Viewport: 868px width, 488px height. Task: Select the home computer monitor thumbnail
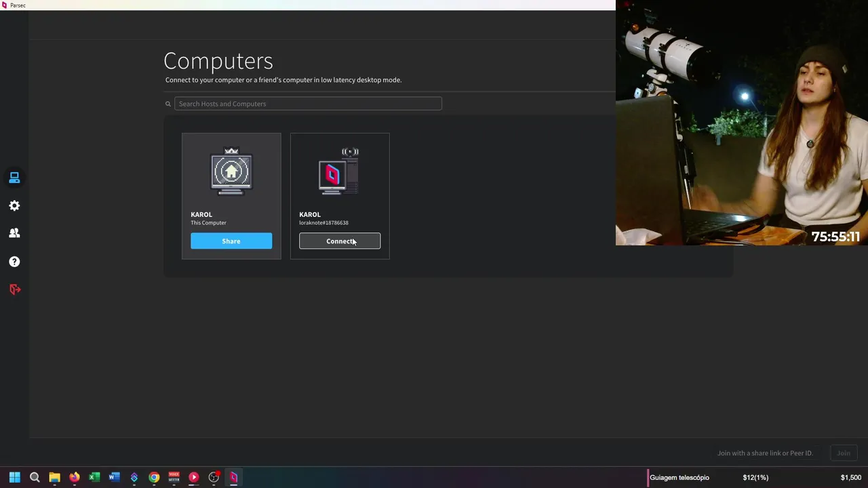pos(231,171)
